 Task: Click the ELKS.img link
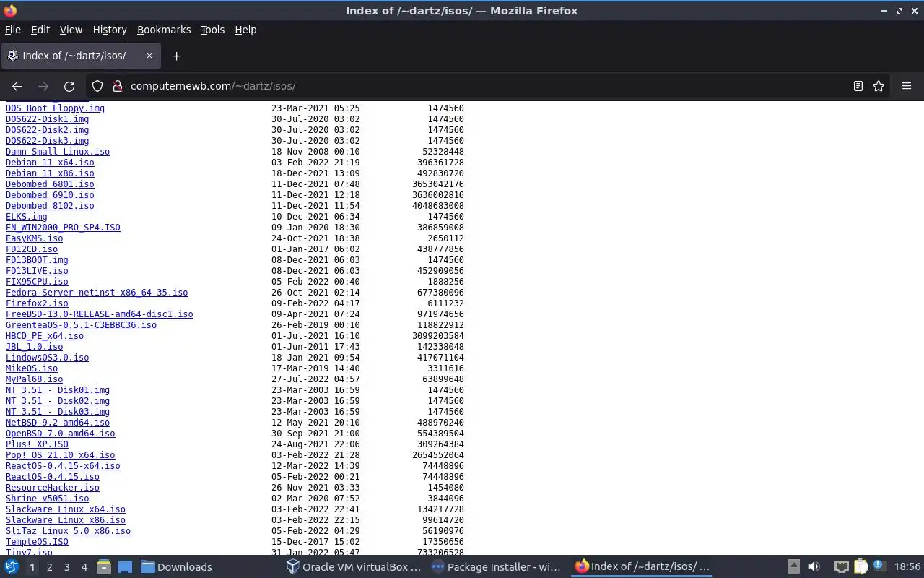27,217
